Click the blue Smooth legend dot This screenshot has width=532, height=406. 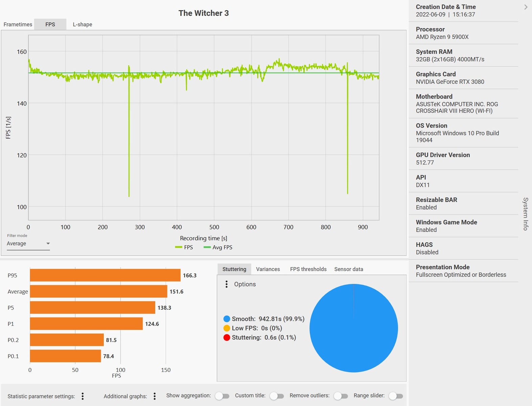tap(227, 319)
